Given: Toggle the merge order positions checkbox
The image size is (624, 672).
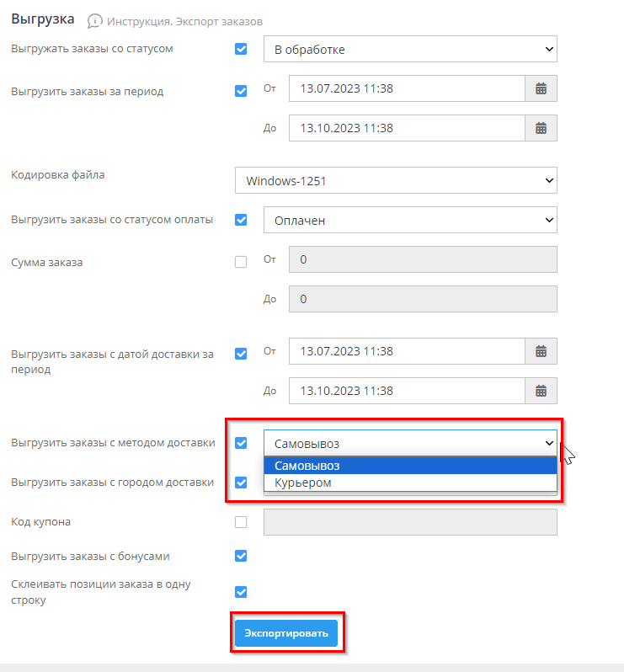Looking at the screenshot, I should [241, 591].
